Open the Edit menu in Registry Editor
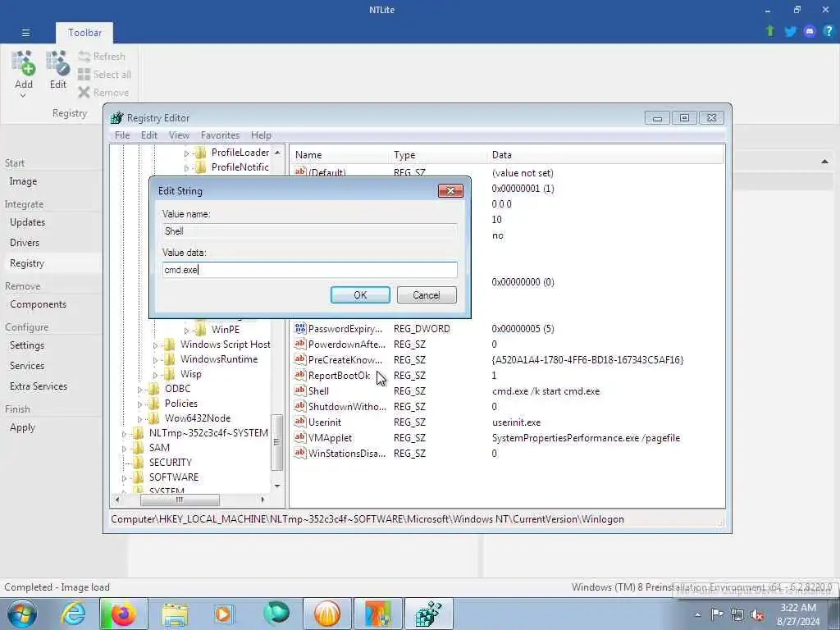 (x=149, y=135)
